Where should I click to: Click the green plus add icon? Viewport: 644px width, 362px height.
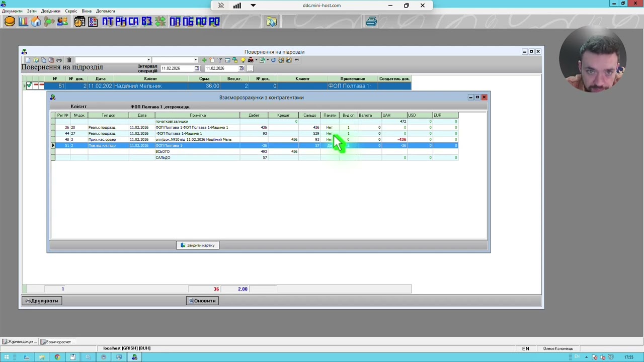[x=204, y=60]
